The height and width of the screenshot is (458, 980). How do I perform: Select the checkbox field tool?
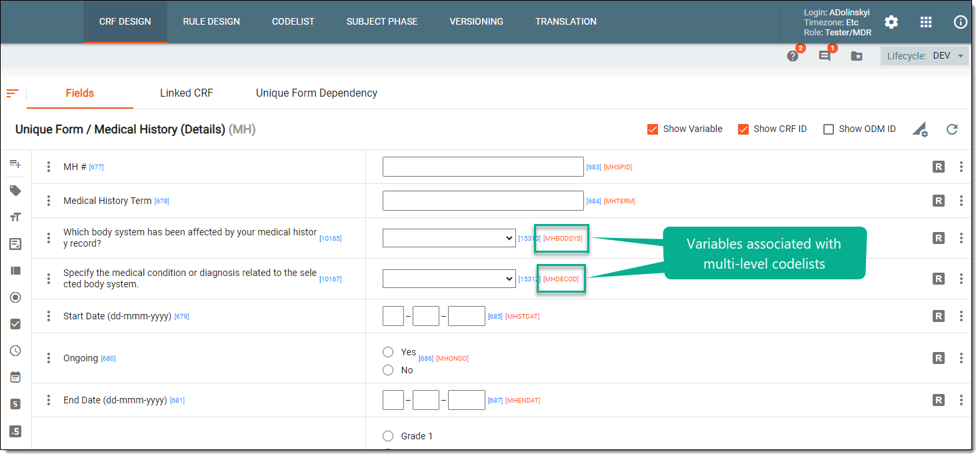15,324
